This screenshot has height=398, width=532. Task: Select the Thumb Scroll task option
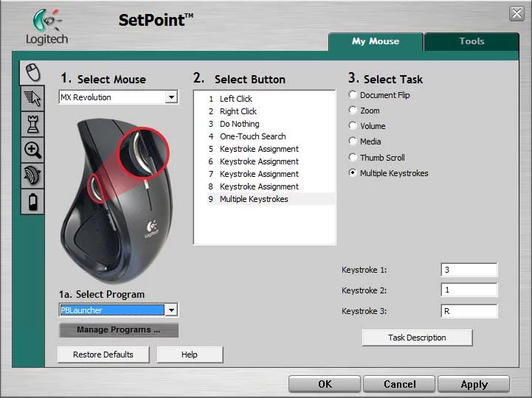(353, 157)
